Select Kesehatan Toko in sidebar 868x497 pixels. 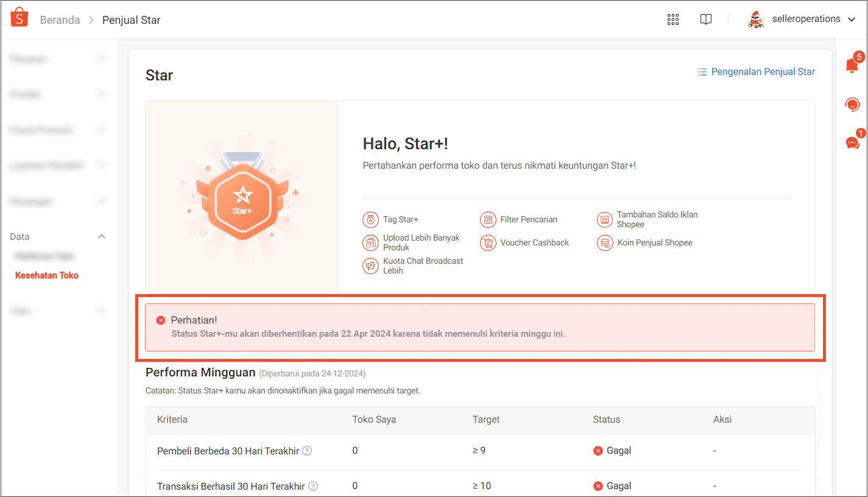coord(47,275)
